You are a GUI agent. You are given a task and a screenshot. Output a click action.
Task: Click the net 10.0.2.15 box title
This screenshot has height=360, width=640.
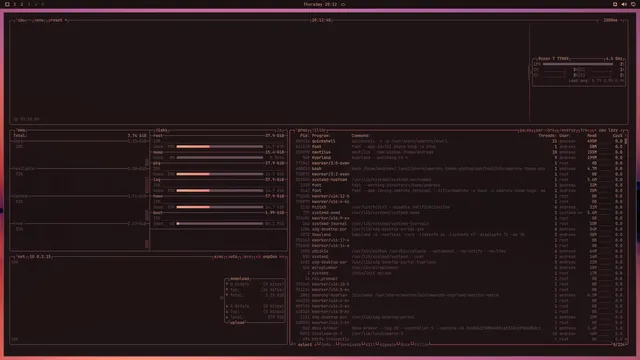click(34, 257)
